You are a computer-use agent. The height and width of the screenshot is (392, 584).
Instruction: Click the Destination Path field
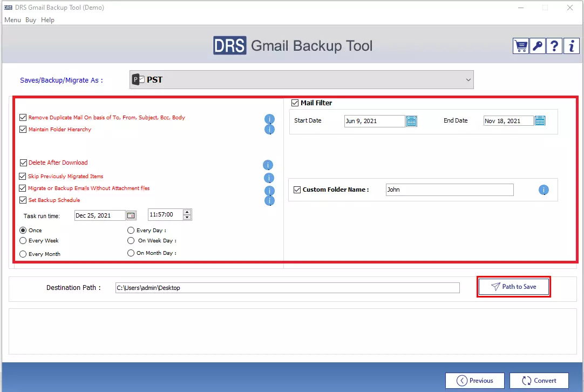[x=288, y=288]
